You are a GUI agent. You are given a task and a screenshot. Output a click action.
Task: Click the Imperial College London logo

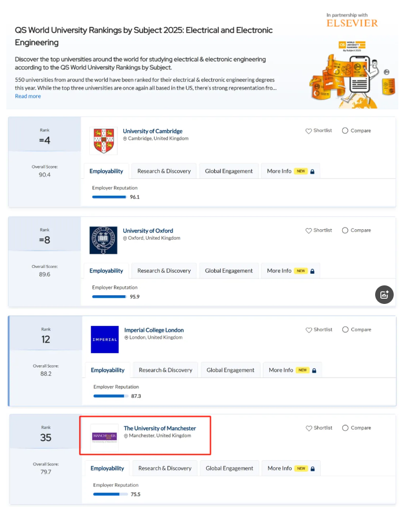tap(105, 339)
